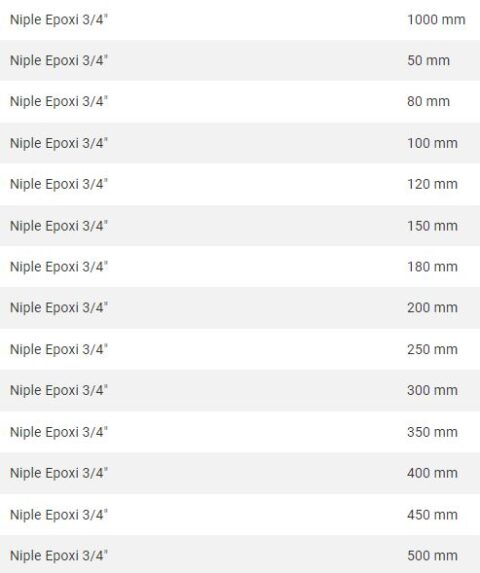Image resolution: width=480 pixels, height=573 pixels.
Task: Click the 450 mm length value
Action: [x=432, y=515]
